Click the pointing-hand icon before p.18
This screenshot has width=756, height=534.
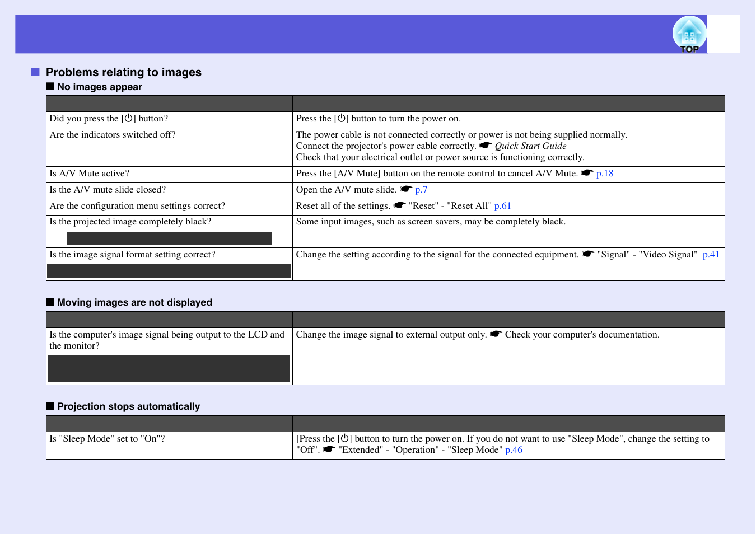point(587,173)
